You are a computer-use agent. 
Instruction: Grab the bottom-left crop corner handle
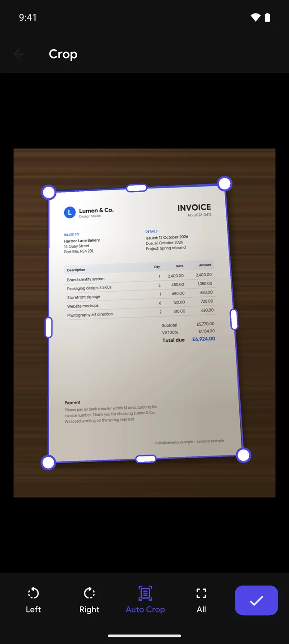point(48,462)
